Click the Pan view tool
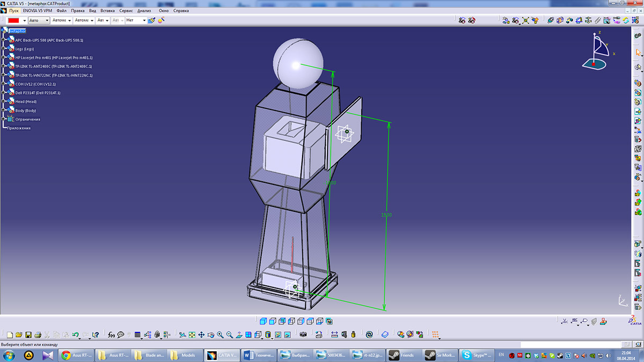Image resolution: width=644 pixels, height=362 pixels. (x=201, y=335)
